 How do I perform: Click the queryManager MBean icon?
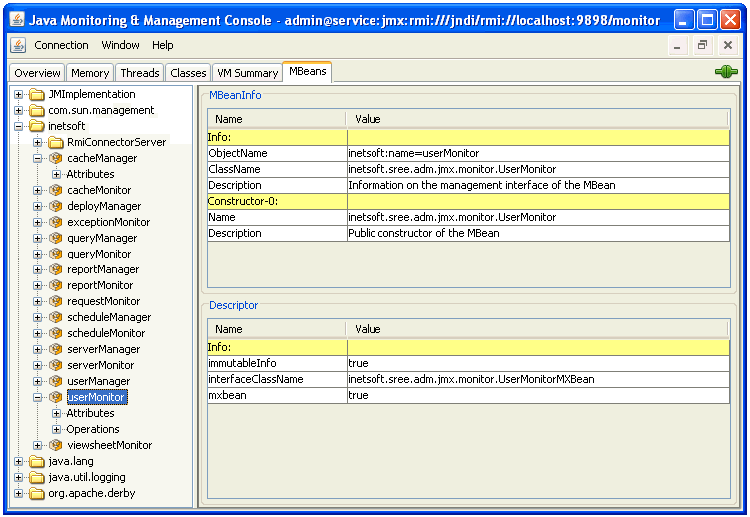(x=56, y=238)
